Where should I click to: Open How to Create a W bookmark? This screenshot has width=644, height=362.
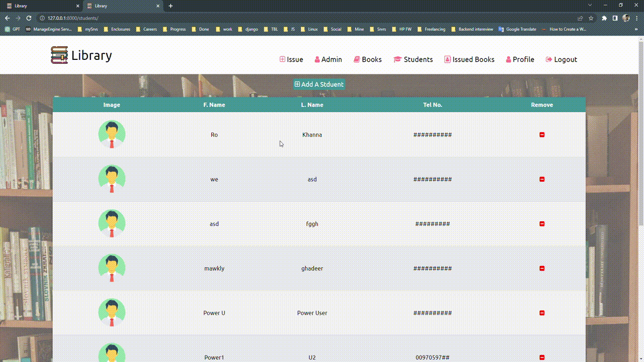[563, 29]
